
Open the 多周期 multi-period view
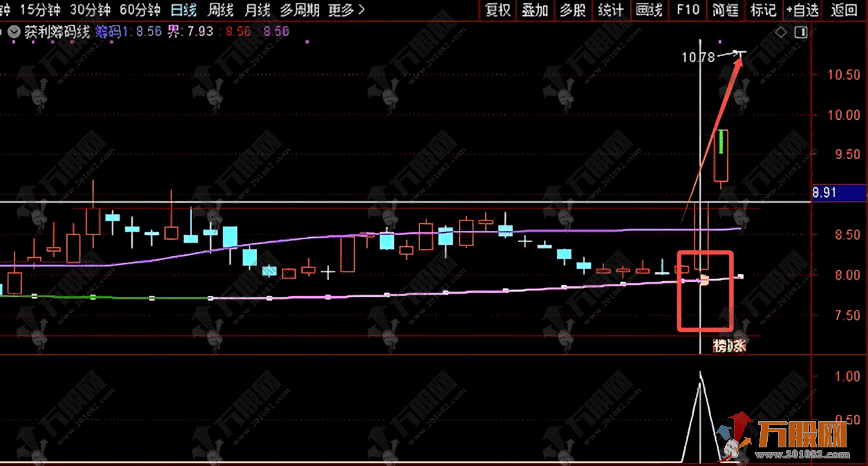(300, 10)
